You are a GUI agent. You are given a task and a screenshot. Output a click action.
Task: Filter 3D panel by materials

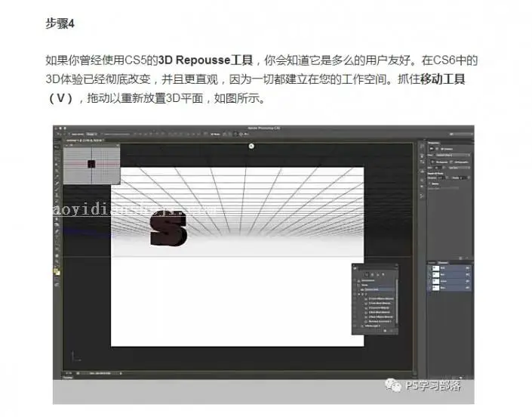377,275
